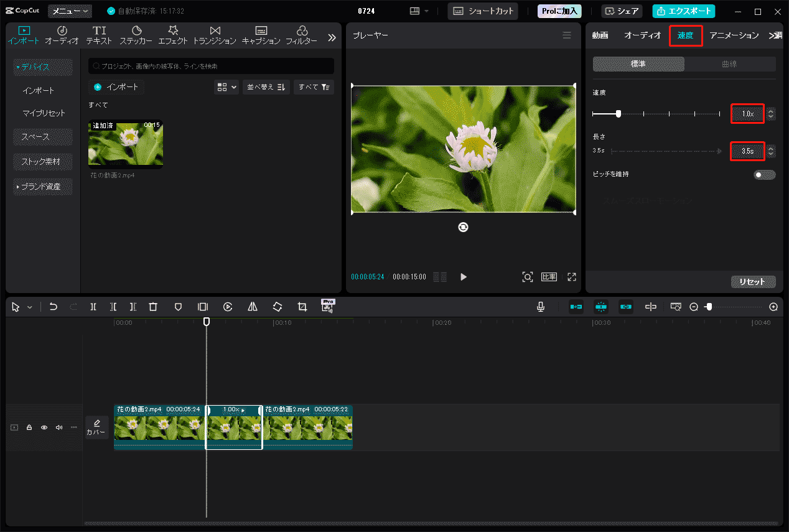
Task: Open the エフェクト tab
Action: click(x=173, y=35)
